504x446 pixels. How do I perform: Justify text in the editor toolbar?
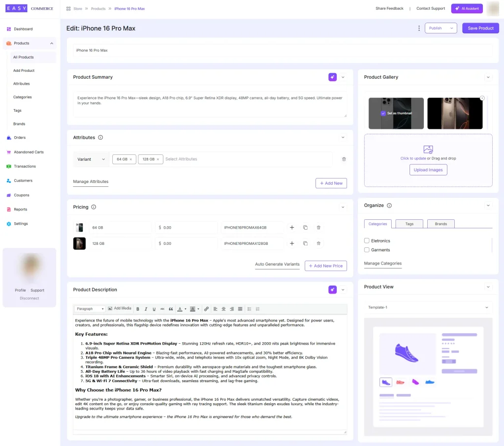[240, 309]
